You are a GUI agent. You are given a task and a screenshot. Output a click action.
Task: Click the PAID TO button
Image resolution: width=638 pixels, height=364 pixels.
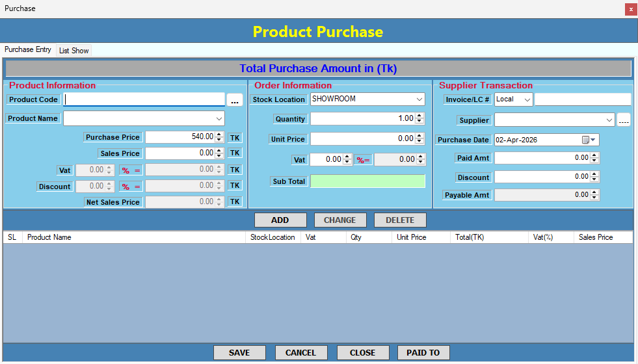423,353
